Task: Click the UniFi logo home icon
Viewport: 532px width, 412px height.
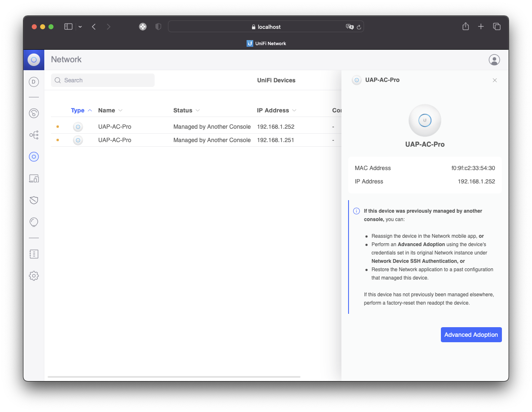Action: tap(34, 60)
